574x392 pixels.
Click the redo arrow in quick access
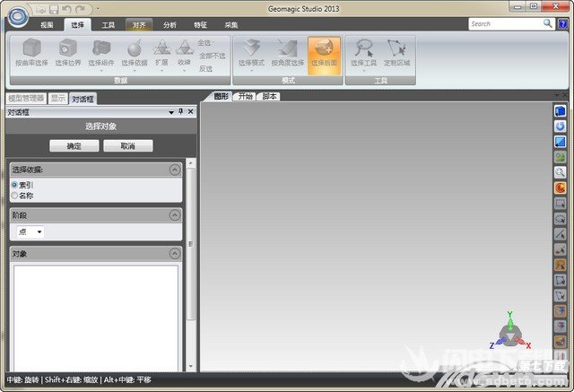[80, 9]
